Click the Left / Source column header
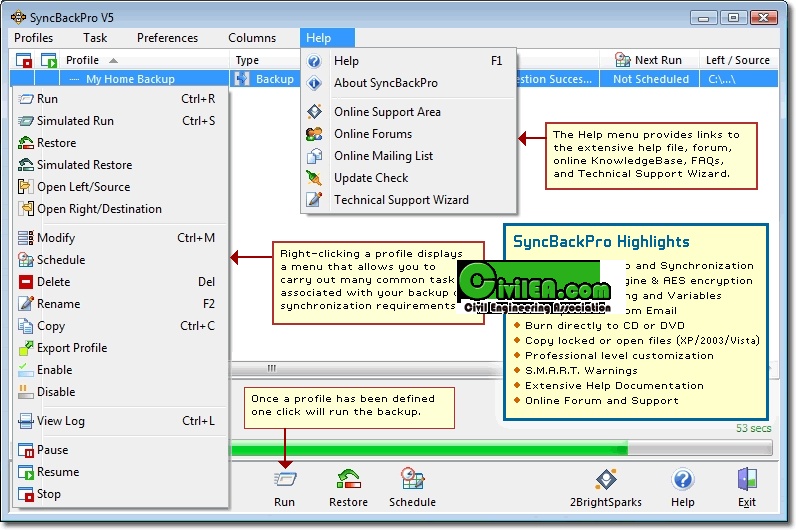The width and height of the screenshot is (796, 530). [739, 60]
